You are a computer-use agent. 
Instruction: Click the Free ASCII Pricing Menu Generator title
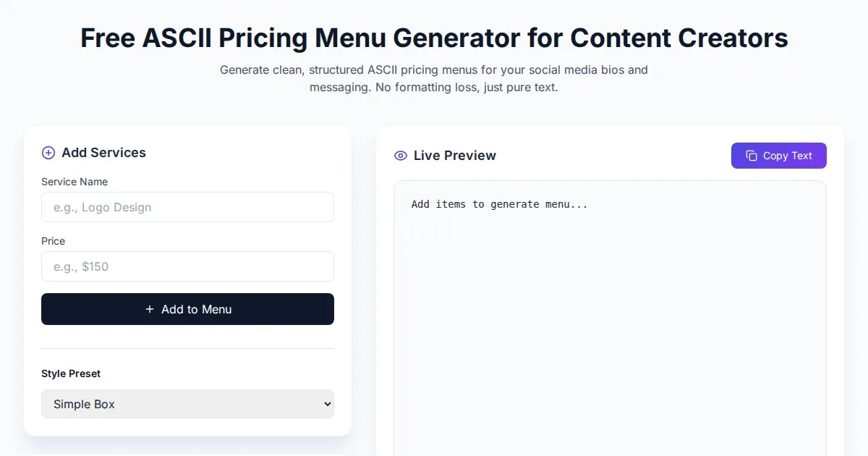pos(434,38)
